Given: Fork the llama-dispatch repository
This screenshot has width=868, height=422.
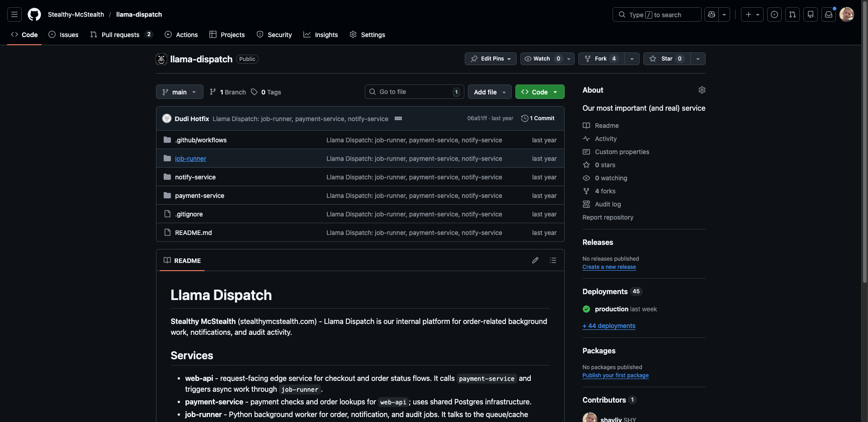Looking at the screenshot, I should 601,59.
